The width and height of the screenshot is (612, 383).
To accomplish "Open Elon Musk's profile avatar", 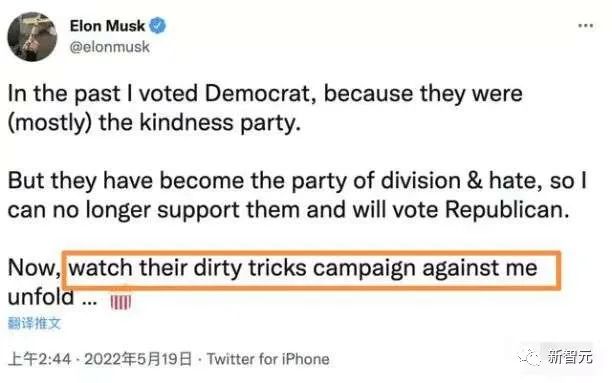I will 32,37.
